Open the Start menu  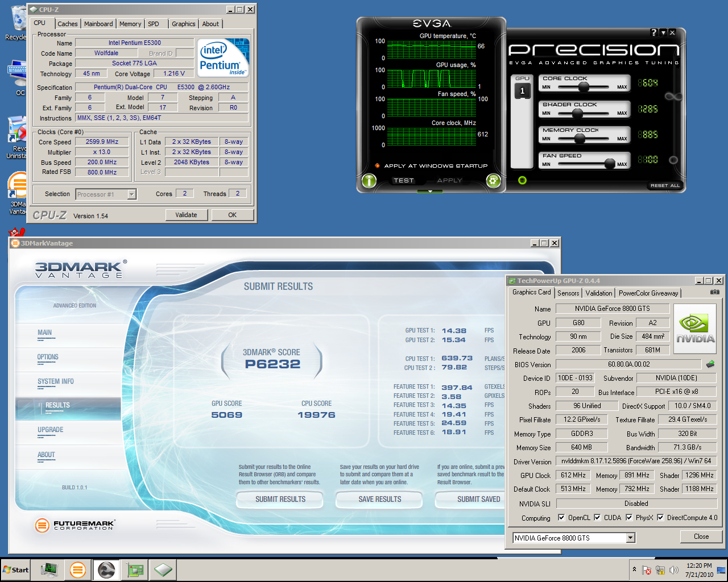point(16,569)
